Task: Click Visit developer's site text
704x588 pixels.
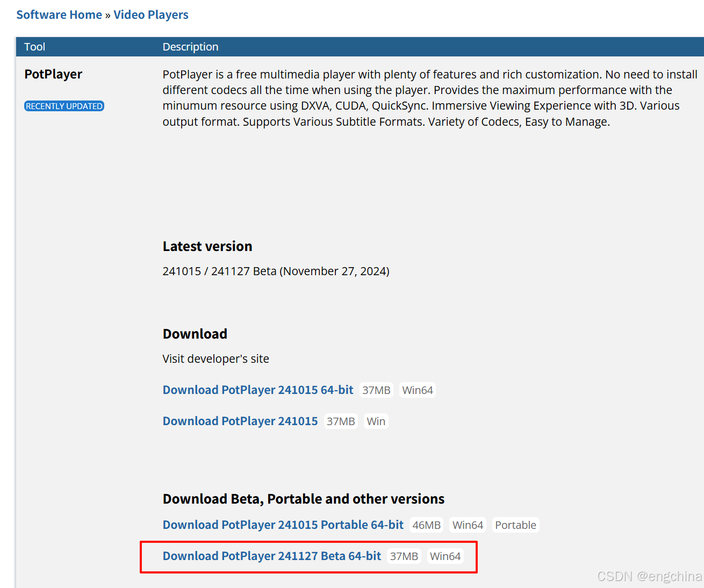Action: click(x=216, y=358)
